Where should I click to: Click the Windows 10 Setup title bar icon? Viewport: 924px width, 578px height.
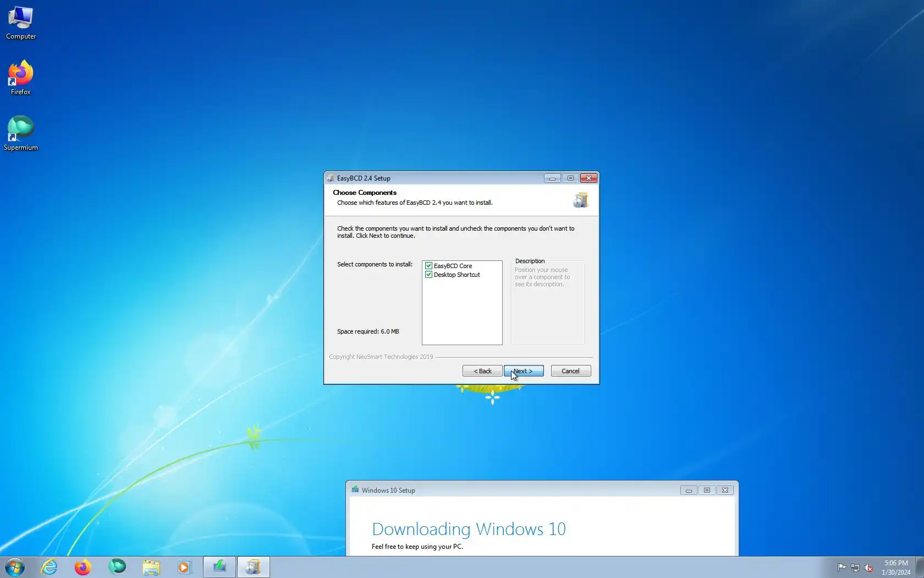(x=355, y=490)
